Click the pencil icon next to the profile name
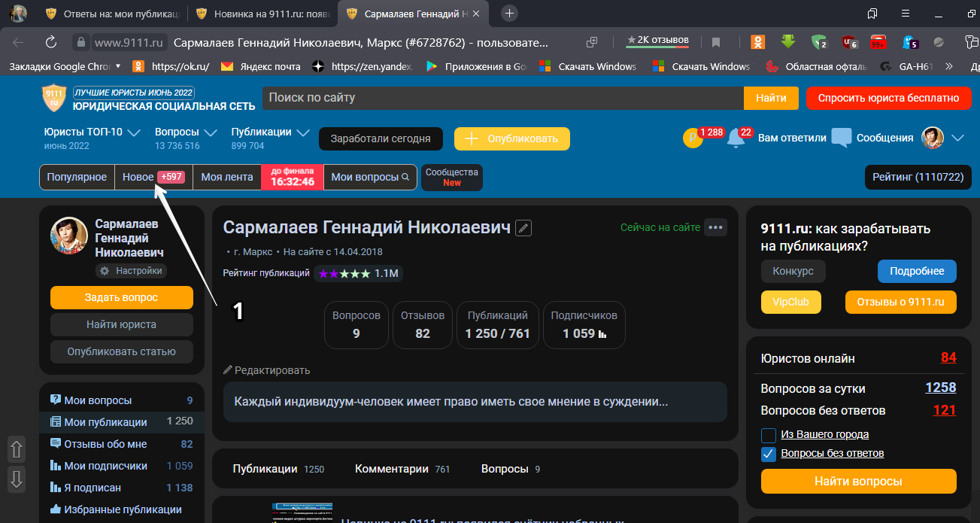This screenshot has width=980, height=523. pyautogui.click(x=523, y=227)
